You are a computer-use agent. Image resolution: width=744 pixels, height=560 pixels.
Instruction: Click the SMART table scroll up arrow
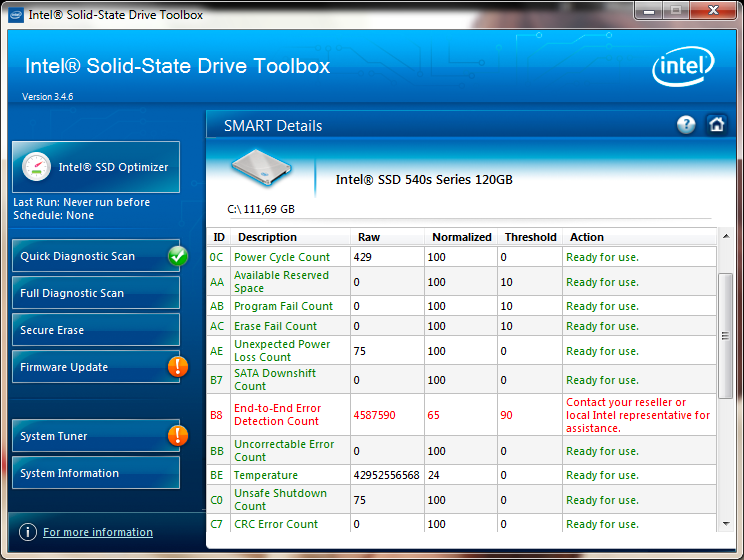coord(725,236)
